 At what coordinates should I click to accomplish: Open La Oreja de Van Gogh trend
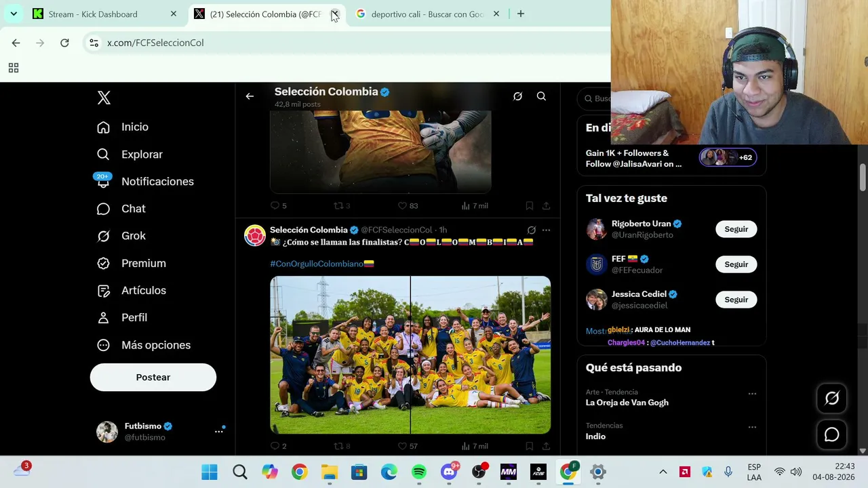(x=627, y=403)
